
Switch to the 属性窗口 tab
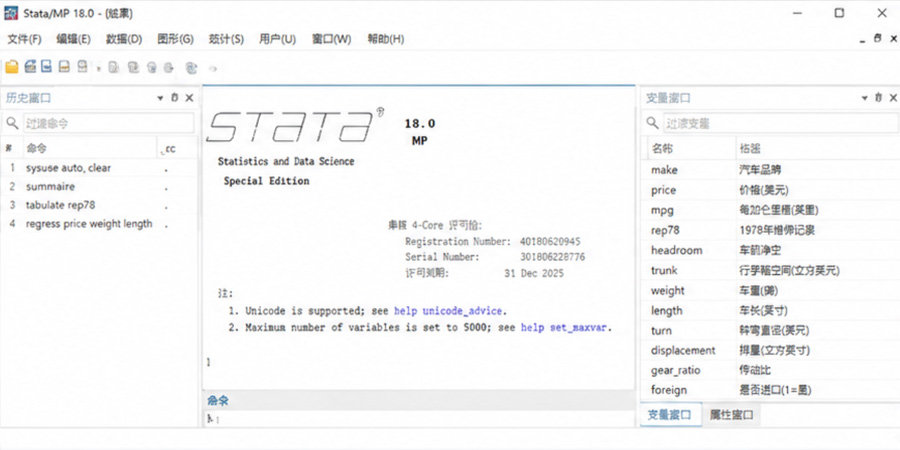(731, 414)
